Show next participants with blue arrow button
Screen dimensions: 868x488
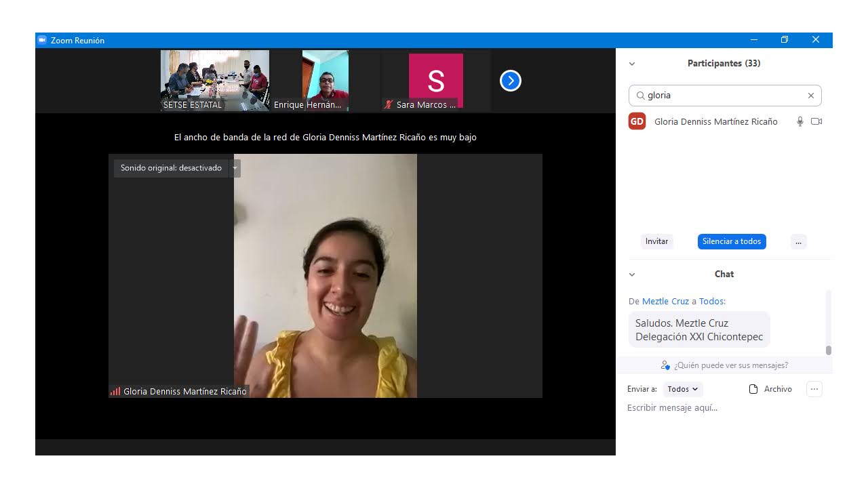tap(510, 81)
